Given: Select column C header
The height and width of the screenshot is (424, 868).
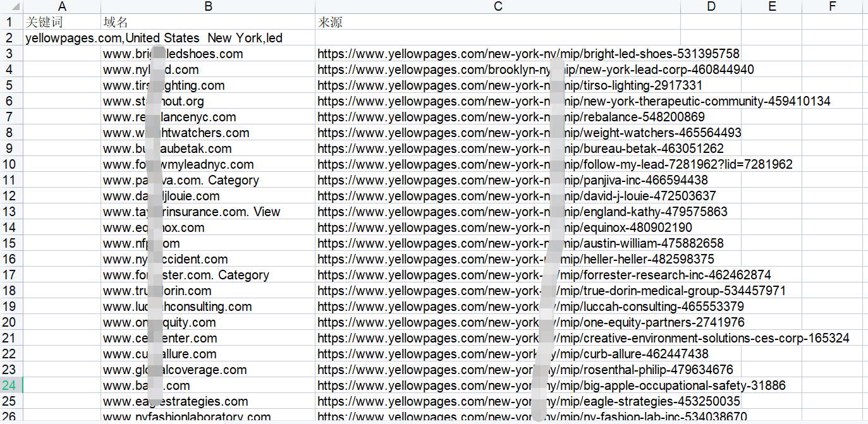Looking at the screenshot, I should (498, 6).
